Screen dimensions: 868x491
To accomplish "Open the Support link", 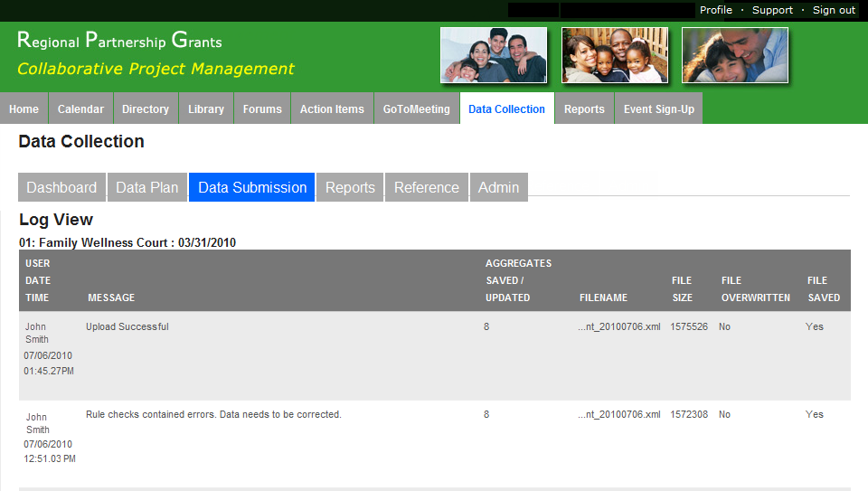I will click(772, 10).
